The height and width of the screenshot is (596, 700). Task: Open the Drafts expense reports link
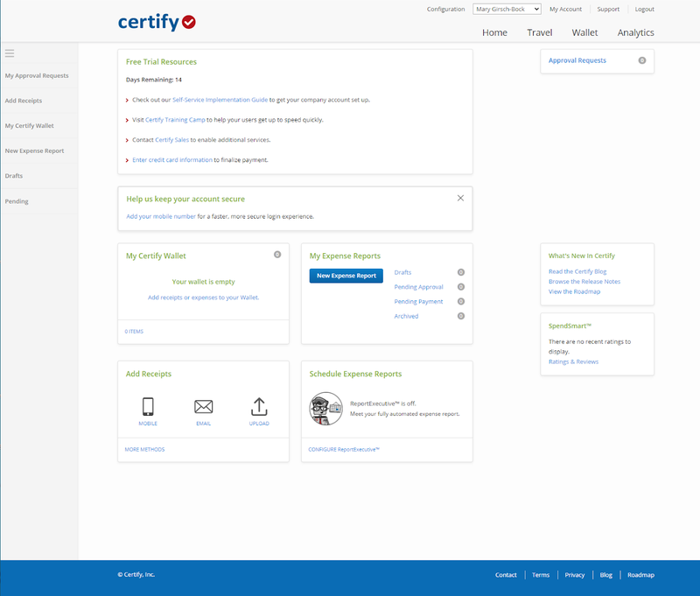tap(402, 272)
